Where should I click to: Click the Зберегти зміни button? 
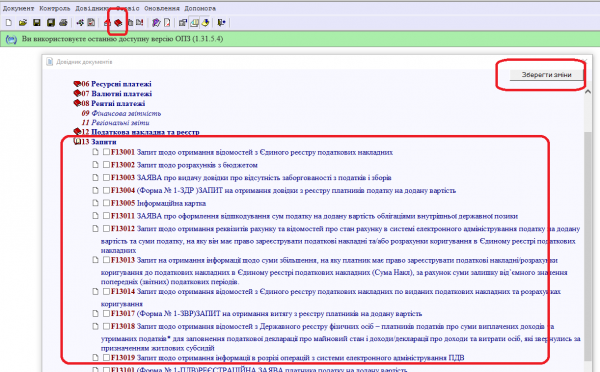(546, 75)
